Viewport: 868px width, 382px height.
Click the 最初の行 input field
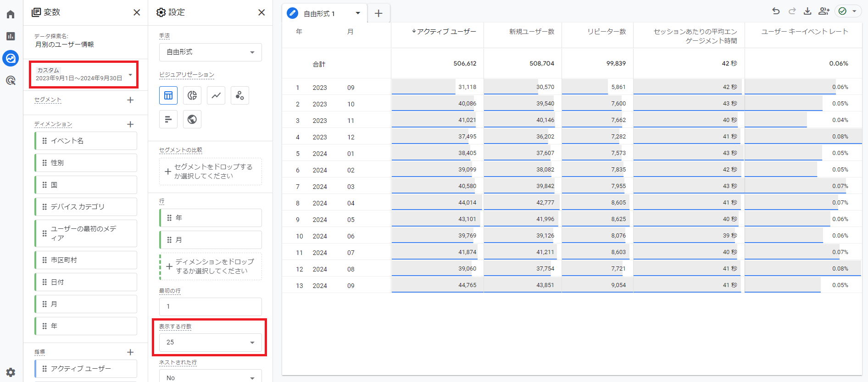(210, 306)
